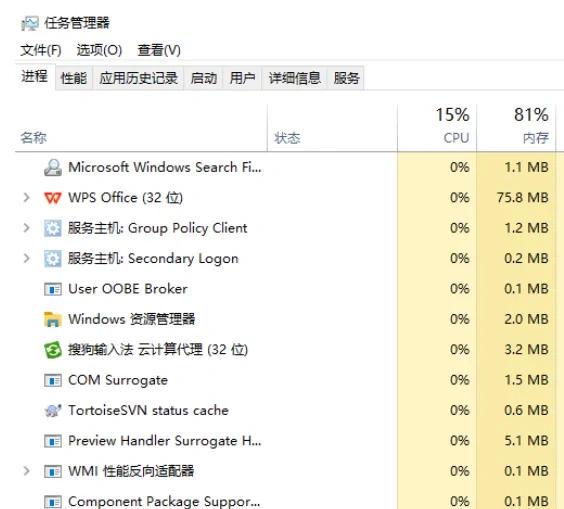Click the User OOBE Broker icon
This screenshot has height=509, width=564.
click(x=53, y=289)
